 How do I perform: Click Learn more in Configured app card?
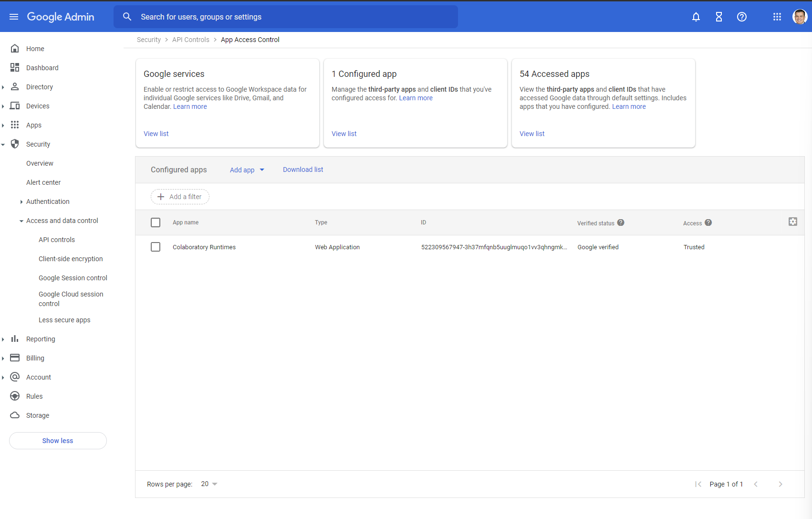[416, 98]
